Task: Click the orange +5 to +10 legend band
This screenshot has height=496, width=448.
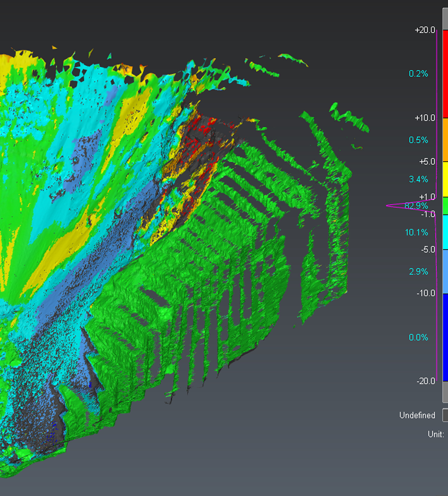Action: click(x=445, y=140)
